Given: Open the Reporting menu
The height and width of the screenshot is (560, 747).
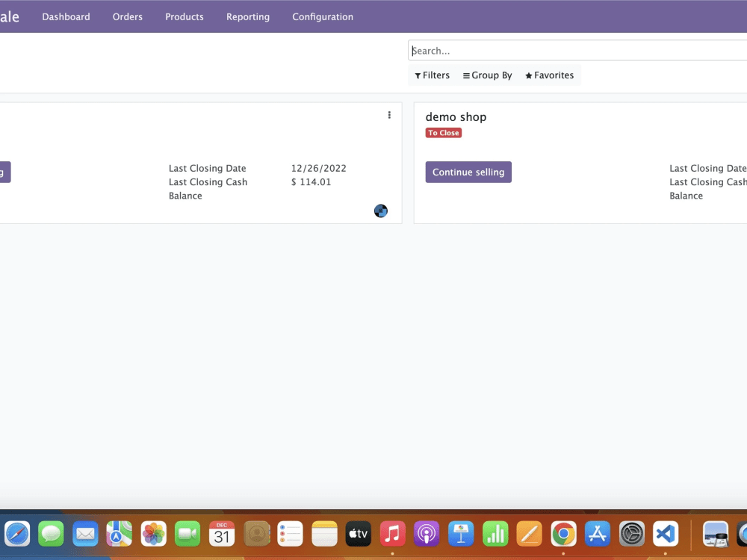Looking at the screenshot, I should (248, 16).
